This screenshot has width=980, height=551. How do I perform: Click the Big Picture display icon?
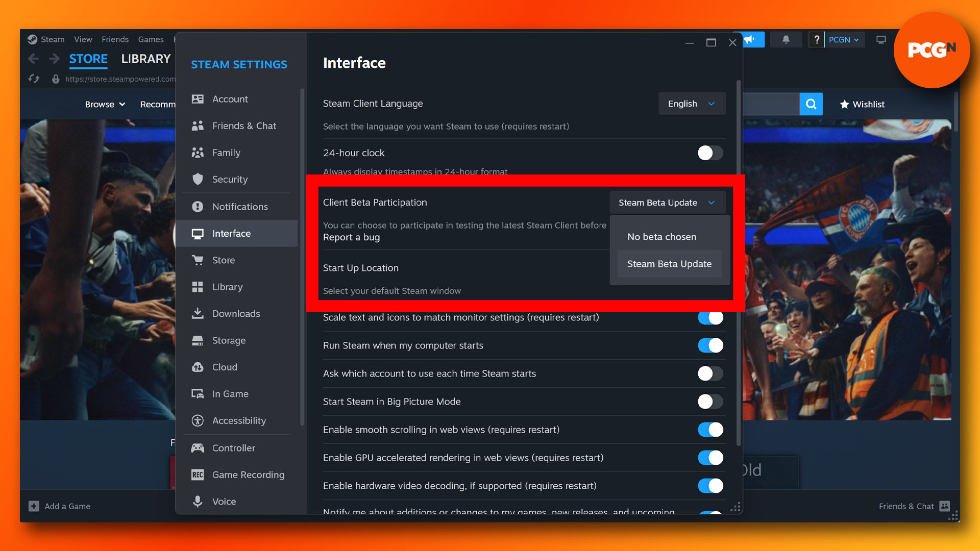click(881, 39)
